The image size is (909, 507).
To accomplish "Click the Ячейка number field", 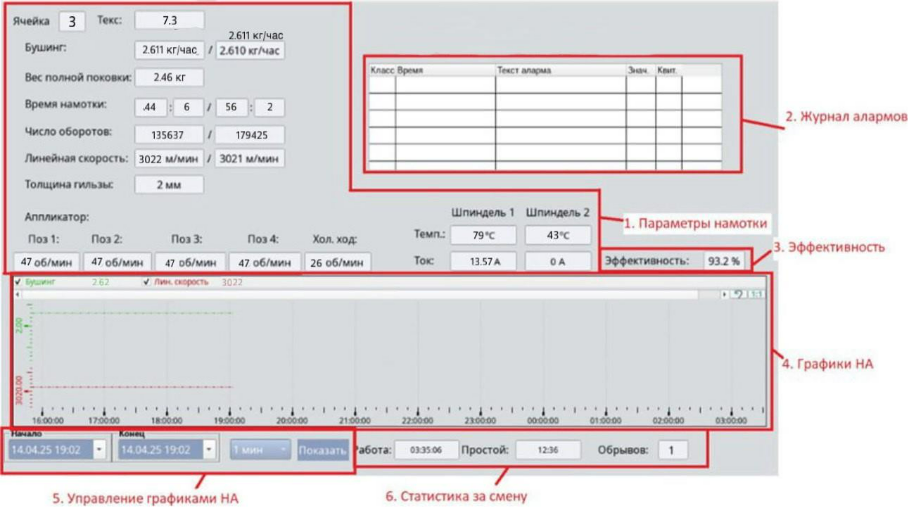I will (x=72, y=21).
